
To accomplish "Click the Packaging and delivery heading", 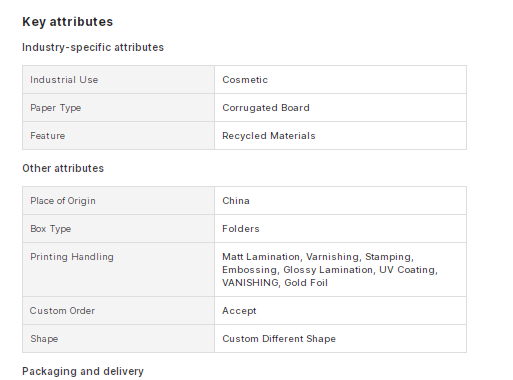I will tap(83, 371).
